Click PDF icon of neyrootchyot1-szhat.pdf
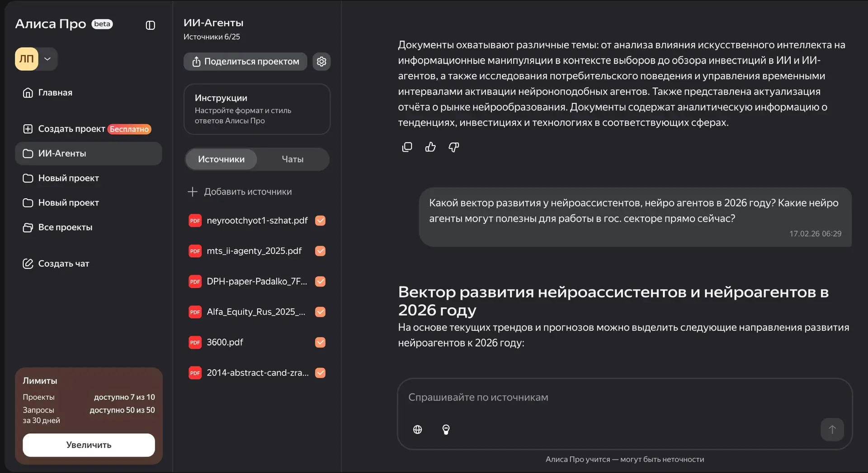868x473 pixels. coord(195,220)
